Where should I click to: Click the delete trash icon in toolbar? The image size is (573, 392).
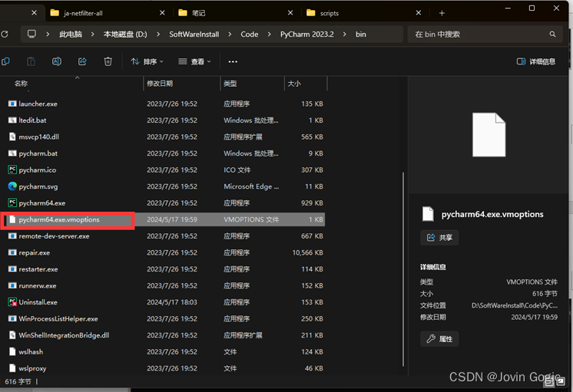pyautogui.click(x=108, y=61)
